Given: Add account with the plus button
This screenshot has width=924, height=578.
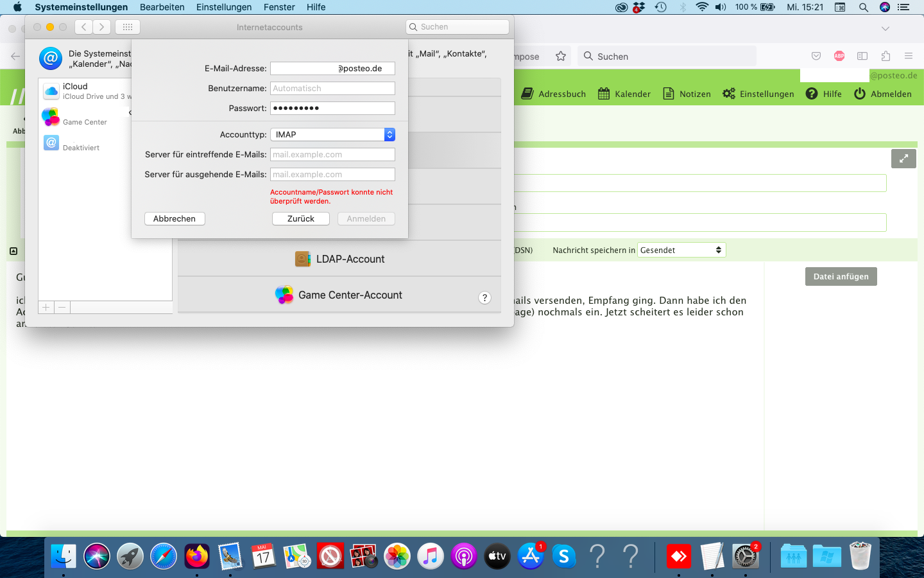Looking at the screenshot, I should tap(46, 308).
